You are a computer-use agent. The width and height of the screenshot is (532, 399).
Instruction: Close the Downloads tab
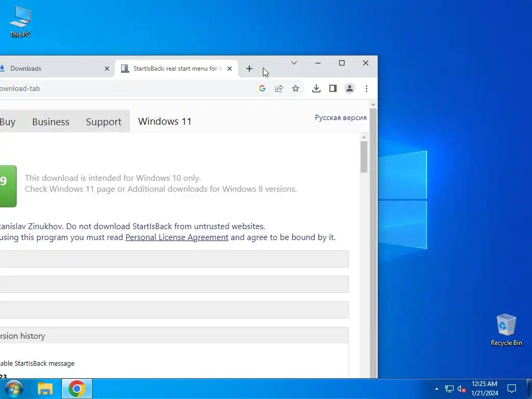(107, 69)
